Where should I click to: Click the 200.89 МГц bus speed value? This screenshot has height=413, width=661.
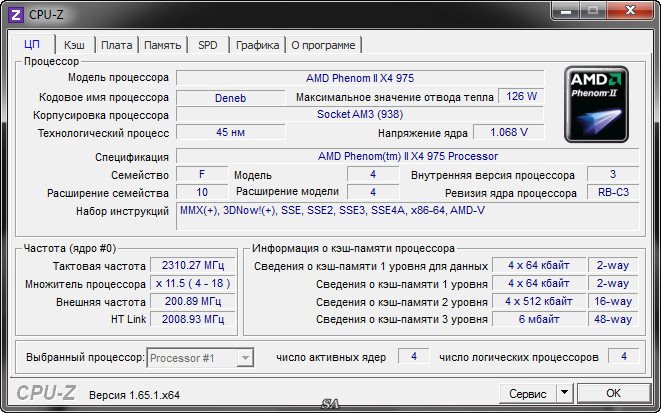click(193, 301)
